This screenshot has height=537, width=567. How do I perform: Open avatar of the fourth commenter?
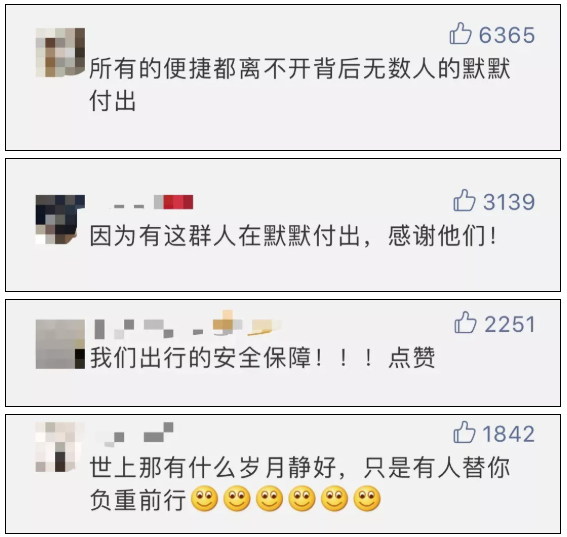click(60, 447)
